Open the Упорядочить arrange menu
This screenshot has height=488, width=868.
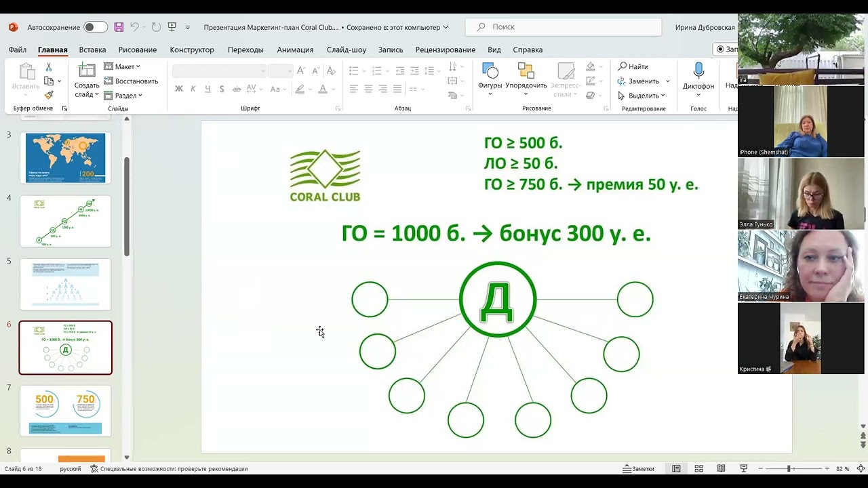(x=526, y=79)
